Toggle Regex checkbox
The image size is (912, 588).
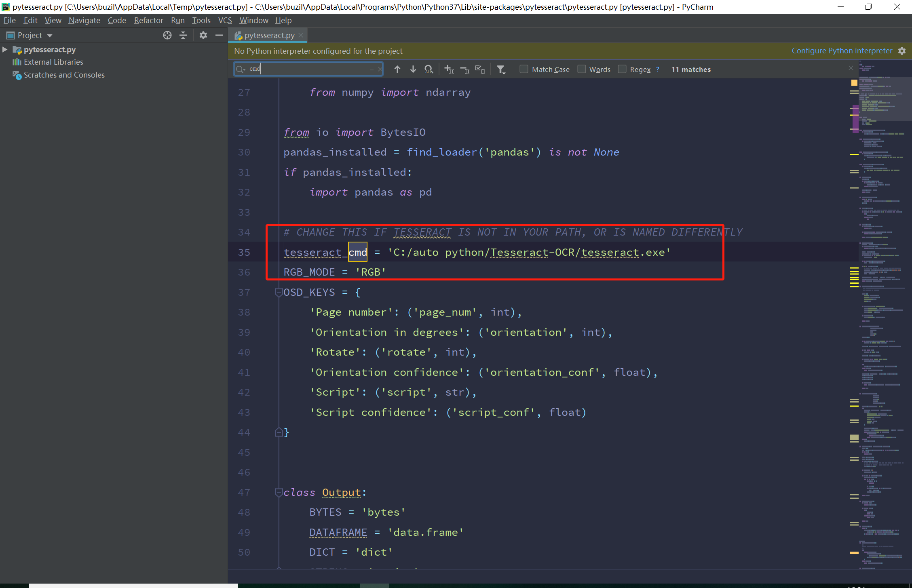point(622,69)
